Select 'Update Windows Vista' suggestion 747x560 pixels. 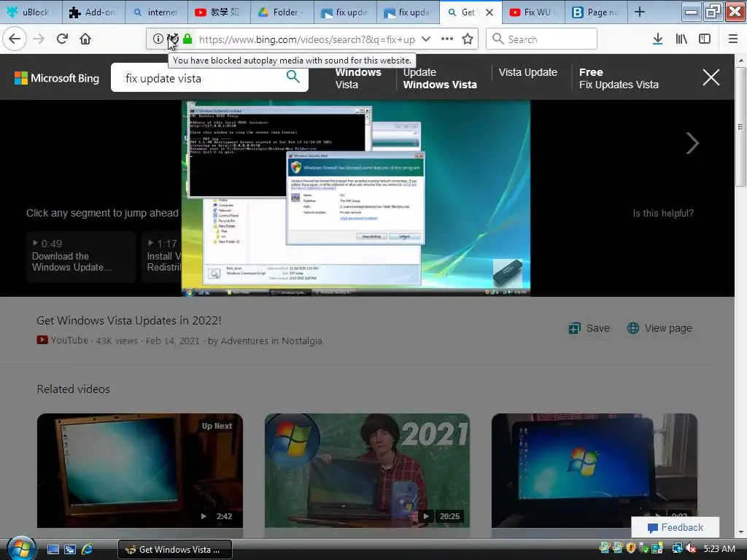(440, 78)
